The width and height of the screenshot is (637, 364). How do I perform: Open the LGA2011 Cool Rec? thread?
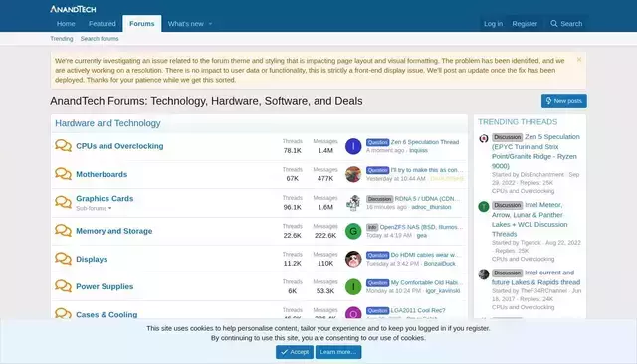click(418, 310)
